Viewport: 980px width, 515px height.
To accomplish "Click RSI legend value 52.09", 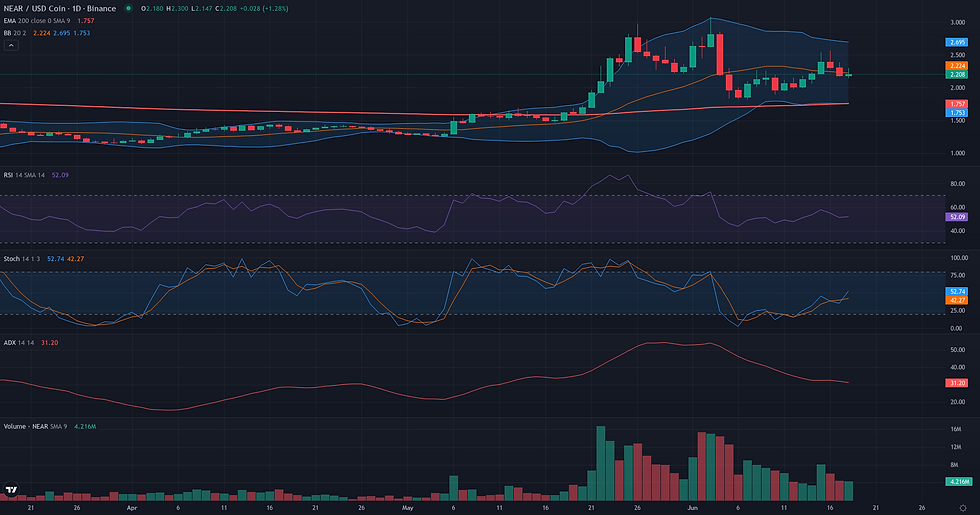I will [60, 175].
